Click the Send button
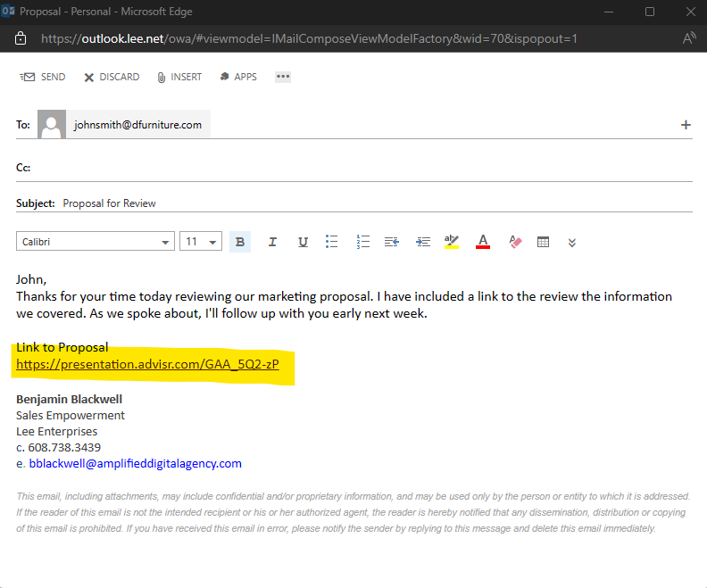The width and height of the screenshot is (707, 588). click(43, 77)
